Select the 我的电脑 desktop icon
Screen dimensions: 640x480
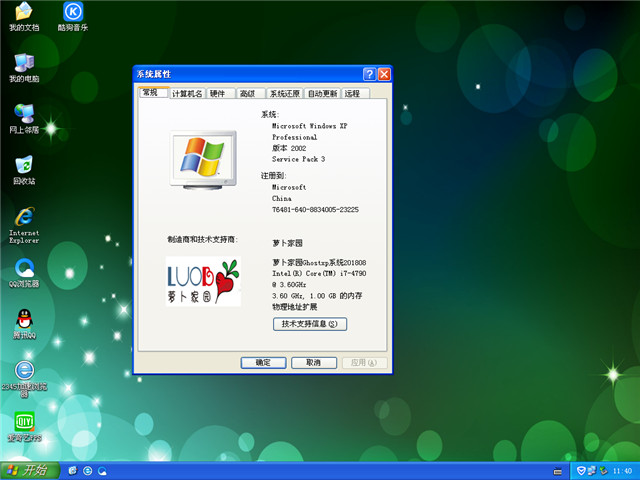pos(24,68)
